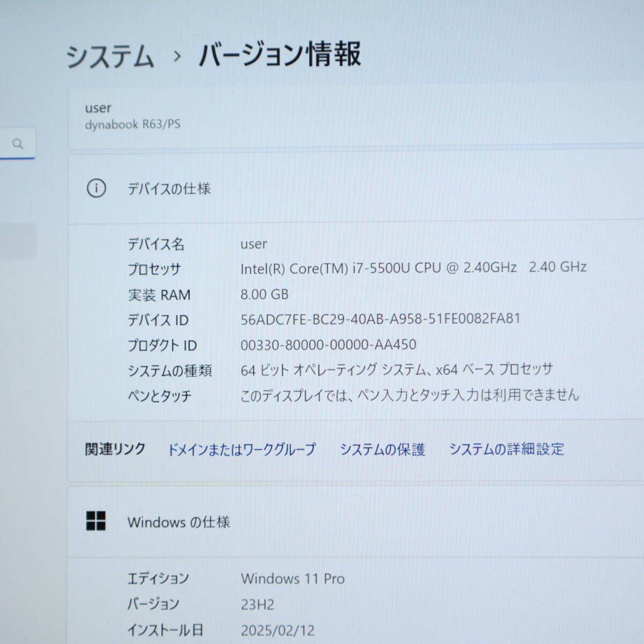Image resolution: width=644 pixels, height=644 pixels.
Task: Click the プロセッサ label
Action: pyautogui.click(x=155, y=269)
